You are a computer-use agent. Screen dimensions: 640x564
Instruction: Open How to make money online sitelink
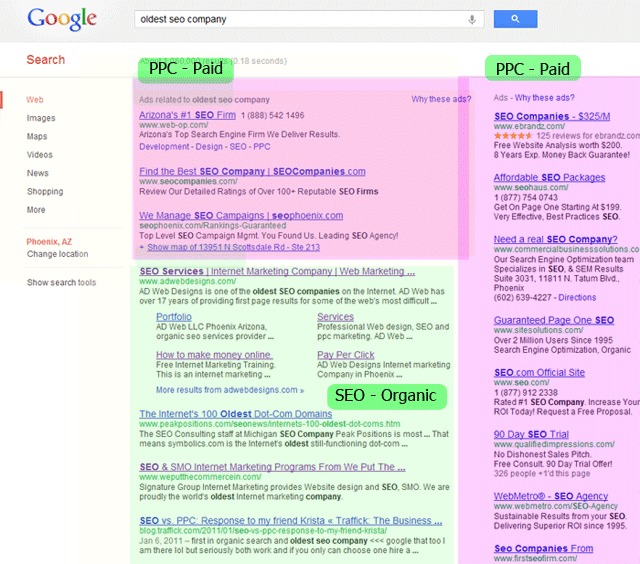click(x=214, y=355)
